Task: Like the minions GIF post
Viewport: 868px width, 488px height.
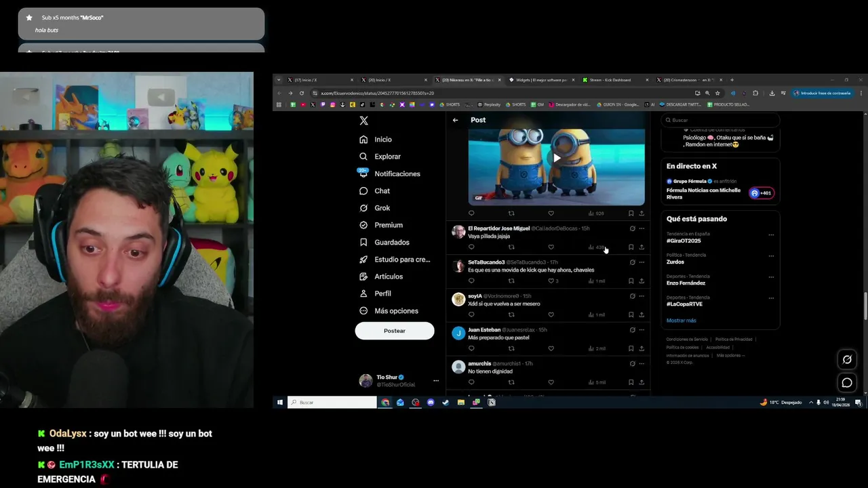Action: click(x=551, y=213)
